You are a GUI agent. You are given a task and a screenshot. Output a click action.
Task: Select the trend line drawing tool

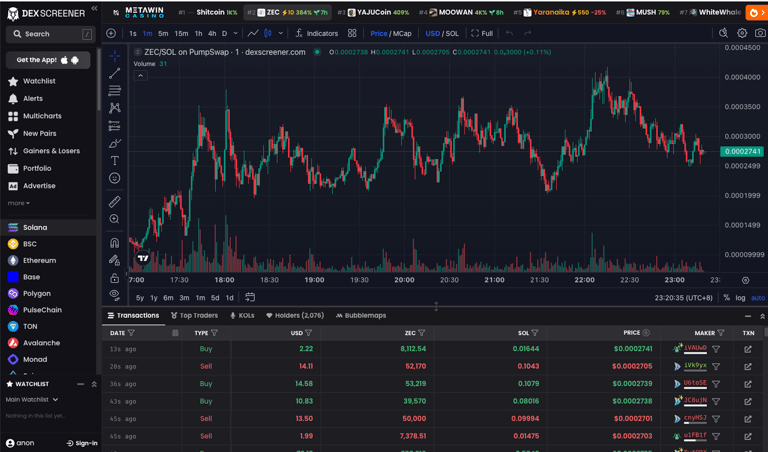click(x=115, y=73)
